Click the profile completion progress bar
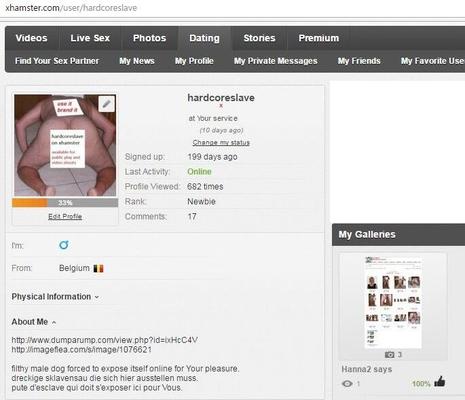The height and width of the screenshot is (400, 465). (65, 203)
